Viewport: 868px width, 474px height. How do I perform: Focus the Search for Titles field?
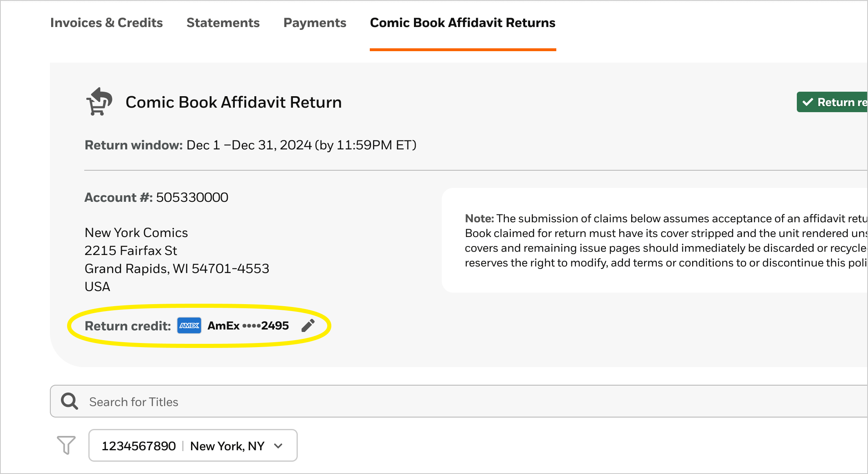tap(459, 401)
